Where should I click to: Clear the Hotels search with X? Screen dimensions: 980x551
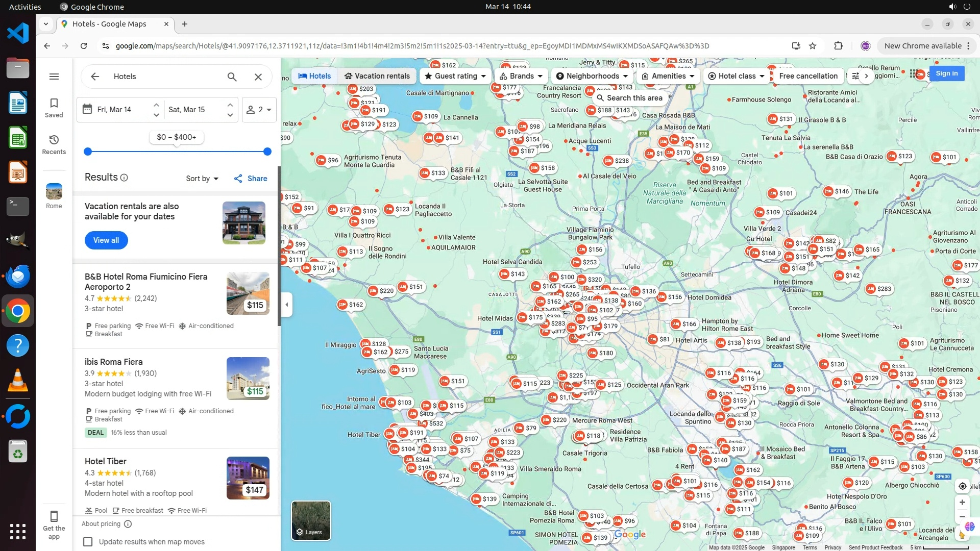click(258, 77)
